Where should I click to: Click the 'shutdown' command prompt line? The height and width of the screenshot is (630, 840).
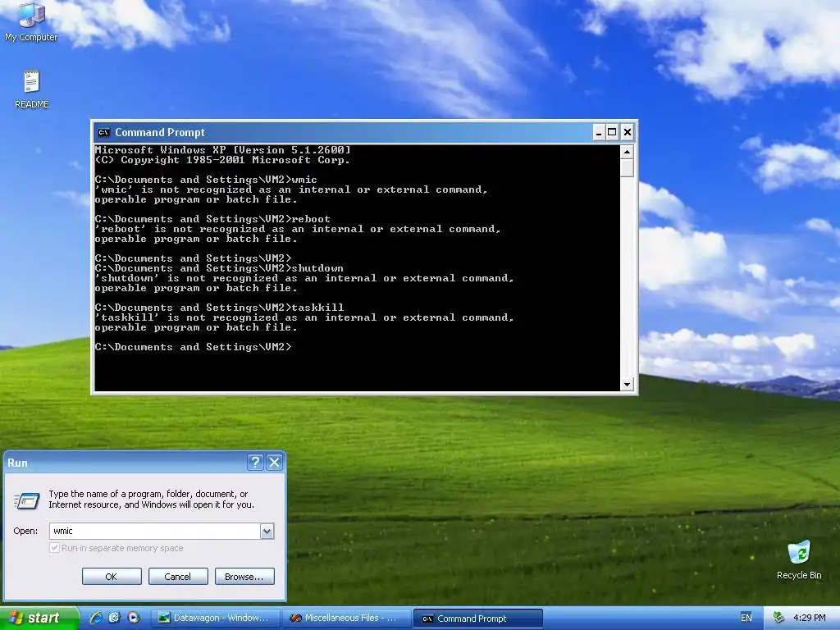219,268
